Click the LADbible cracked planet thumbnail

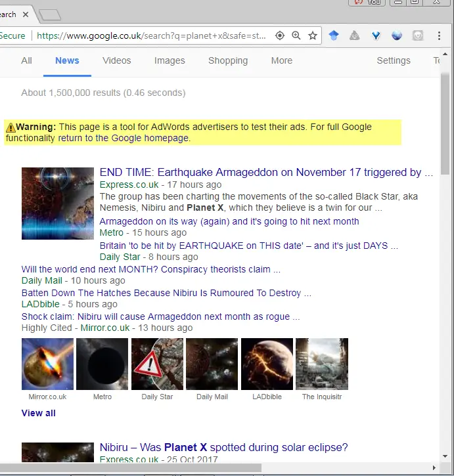[267, 364]
